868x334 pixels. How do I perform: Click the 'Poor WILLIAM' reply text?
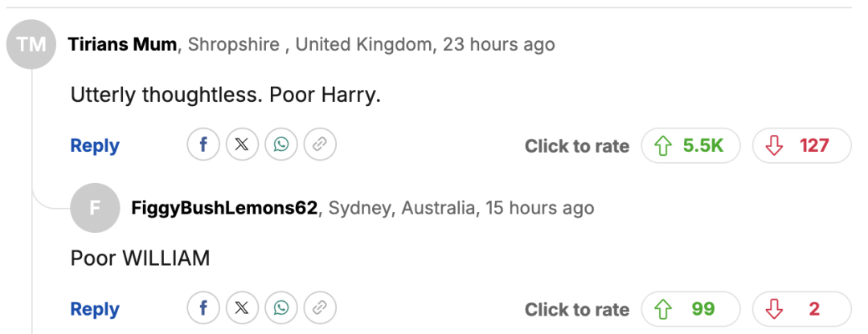click(140, 259)
